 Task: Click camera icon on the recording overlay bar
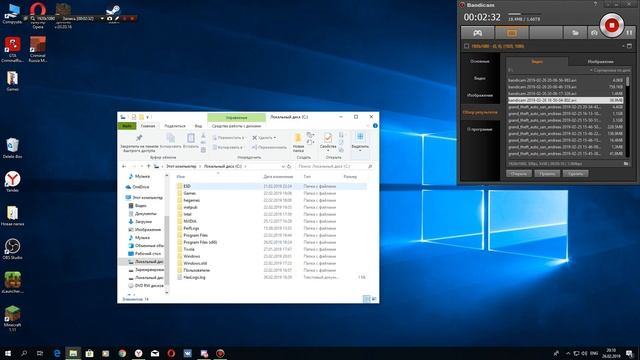point(109,18)
